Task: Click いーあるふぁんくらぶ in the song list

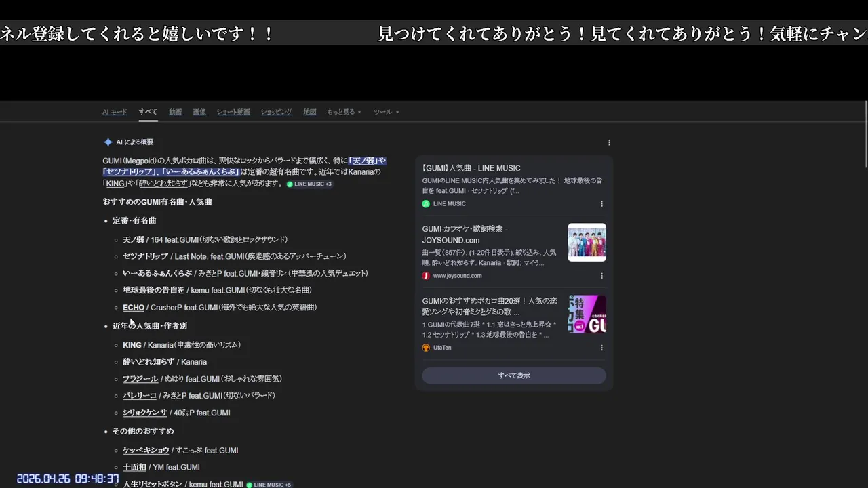Action: click(x=157, y=273)
